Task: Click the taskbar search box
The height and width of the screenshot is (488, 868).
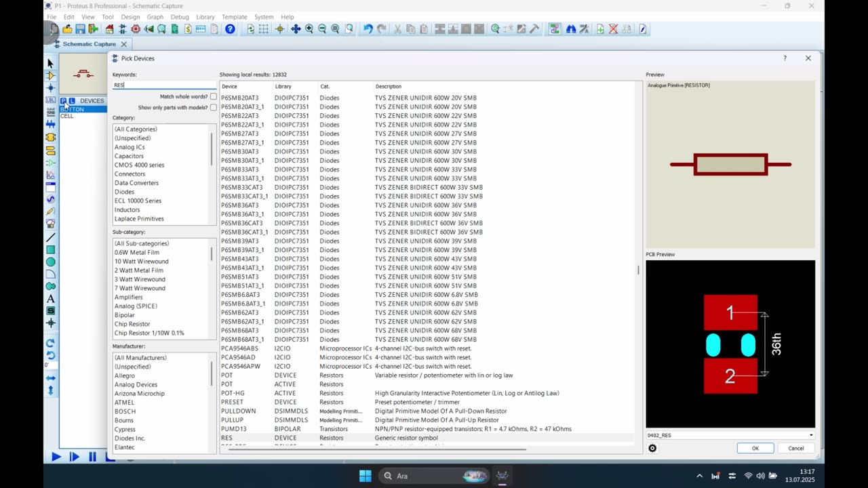Action: (434, 476)
